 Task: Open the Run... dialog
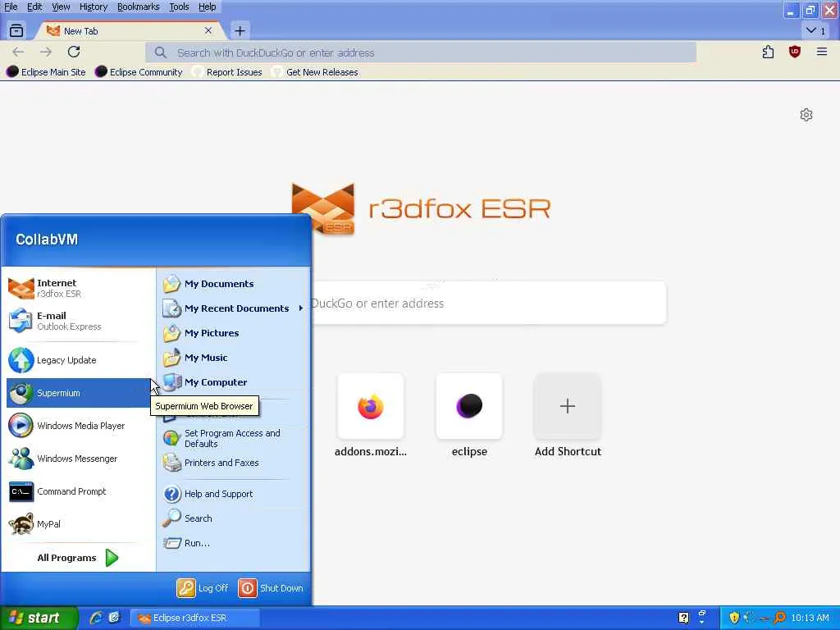pyautogui.click(x=234, y=543)
